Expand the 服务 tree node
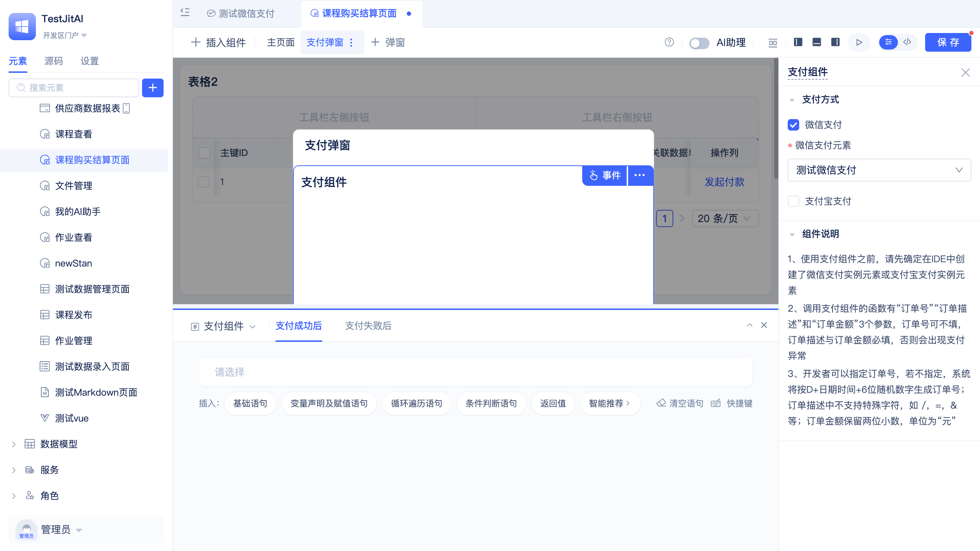980x551 pixels. 14,470
